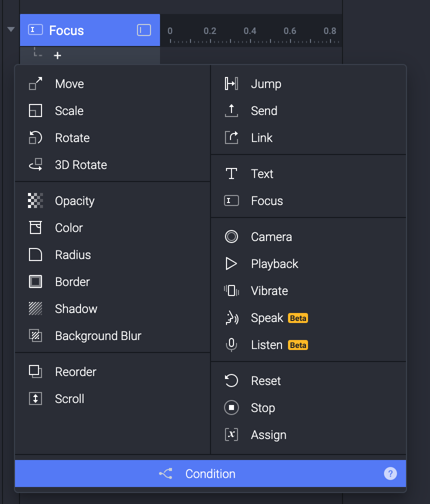Select the Reorder menu entry
Screen dimensions: 430x504
[x=75, y=372]
